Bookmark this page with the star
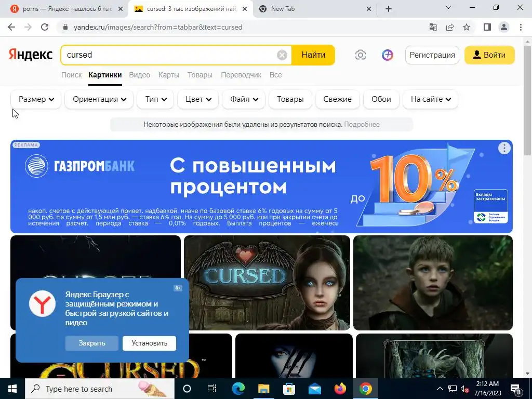 [467, 27]
